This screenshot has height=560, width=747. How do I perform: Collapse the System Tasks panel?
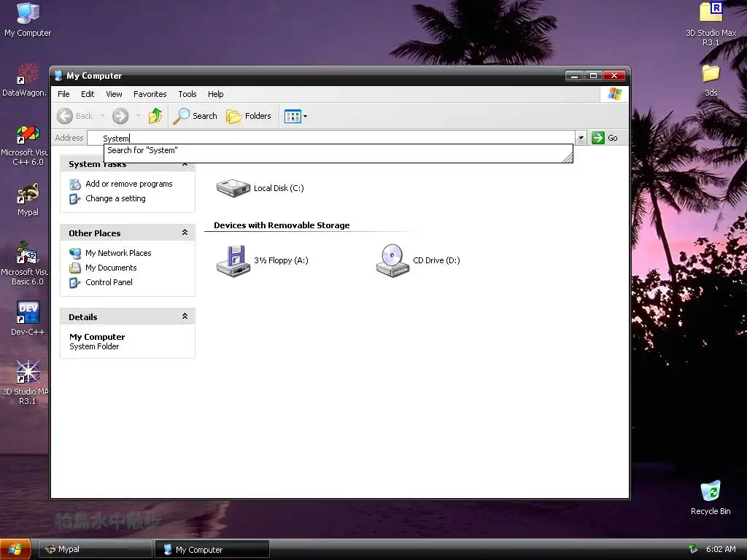click(x=185, y=164)
